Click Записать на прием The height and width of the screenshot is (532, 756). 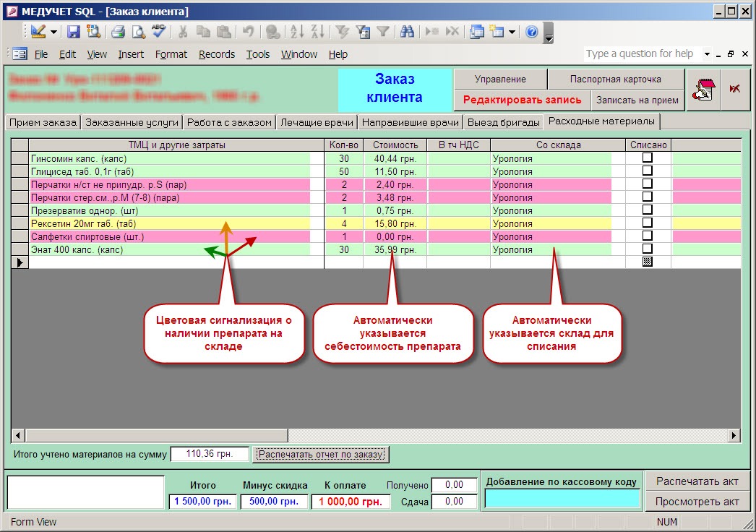point(637,100)
